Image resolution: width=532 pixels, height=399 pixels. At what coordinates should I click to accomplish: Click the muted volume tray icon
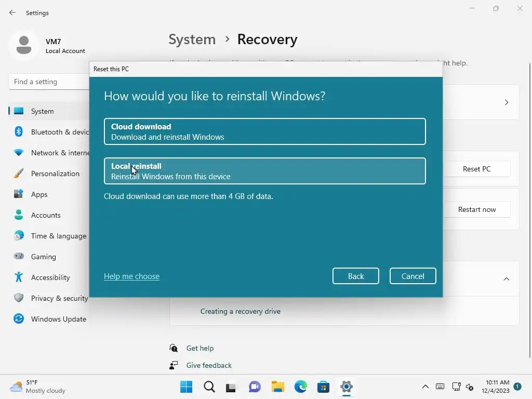coord(470,387)
